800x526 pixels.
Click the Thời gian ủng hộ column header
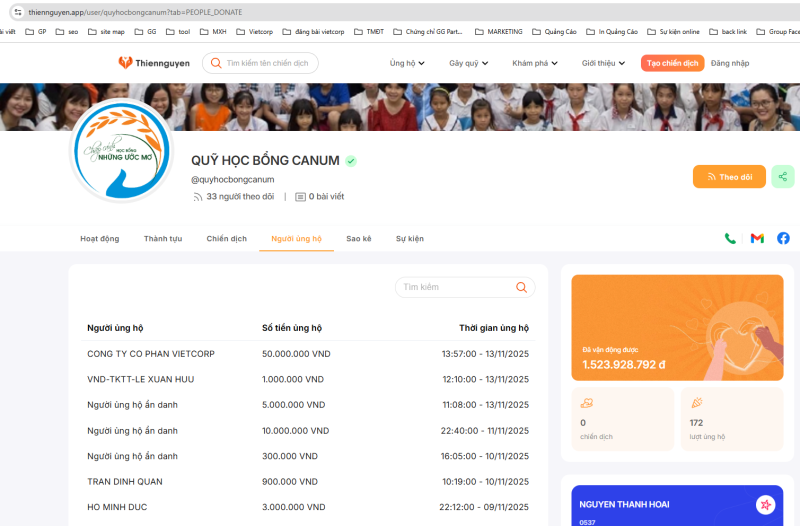click(494, 328)
